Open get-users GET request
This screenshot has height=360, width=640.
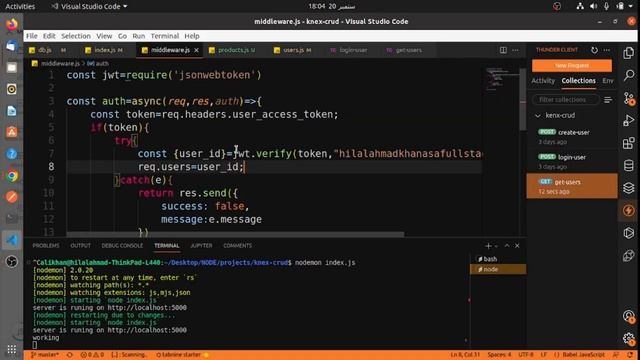[572, 186]
